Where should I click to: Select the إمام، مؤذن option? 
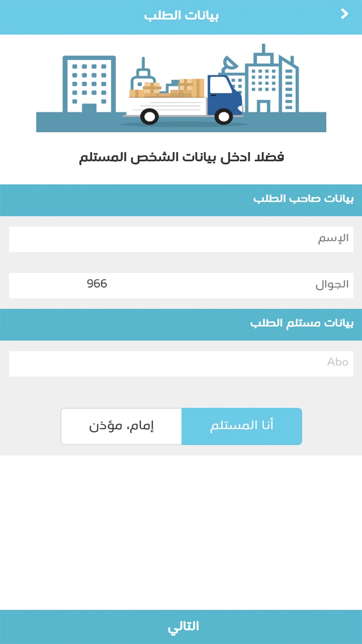(x=121, y=426)
